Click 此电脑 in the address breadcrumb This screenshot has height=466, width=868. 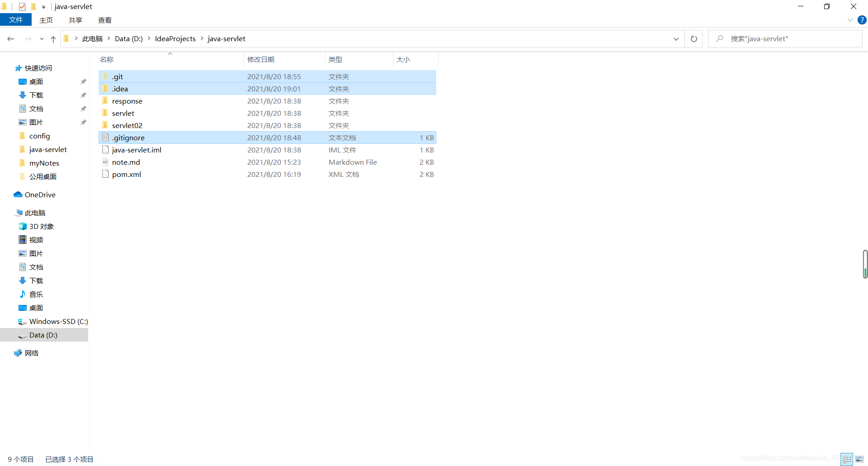(x=92, y=39)
